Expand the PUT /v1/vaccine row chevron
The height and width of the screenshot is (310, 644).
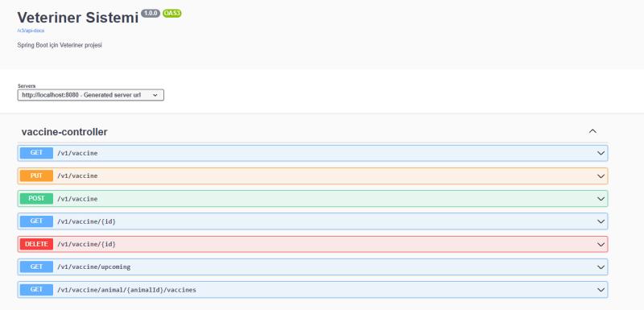[601, 176]
